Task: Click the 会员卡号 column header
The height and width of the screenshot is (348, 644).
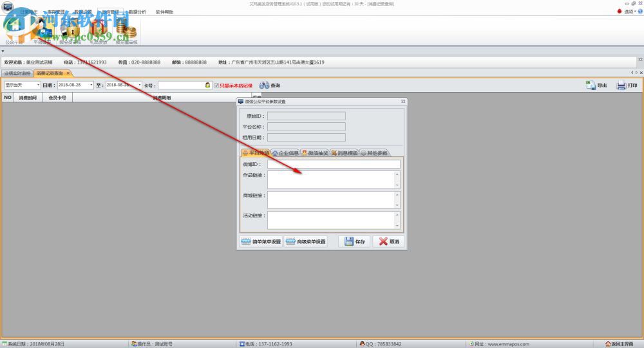Action: tap(57, 98)
